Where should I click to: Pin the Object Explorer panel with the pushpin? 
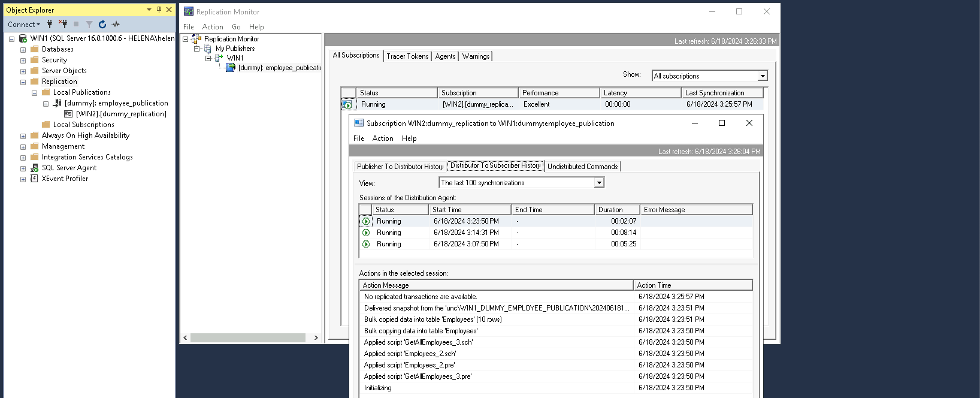coord(159,10)
